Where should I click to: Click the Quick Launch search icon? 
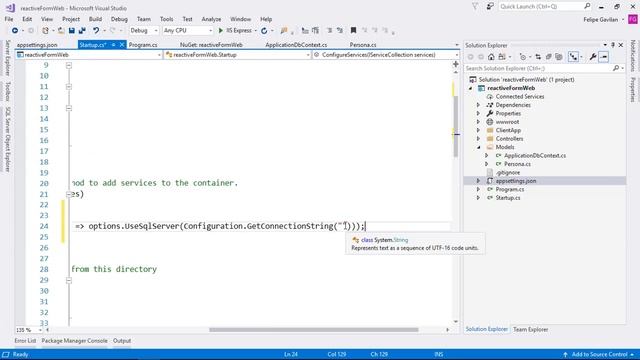coord(587,6)
